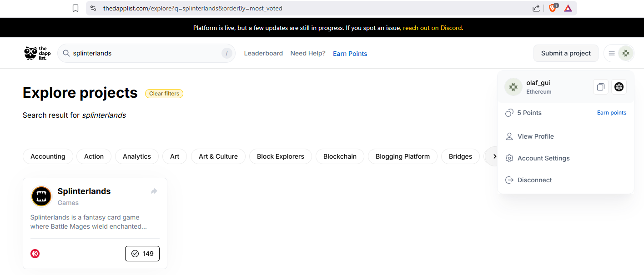
Task: Filter by Blockchain category
Action: (x=340, y=156)
